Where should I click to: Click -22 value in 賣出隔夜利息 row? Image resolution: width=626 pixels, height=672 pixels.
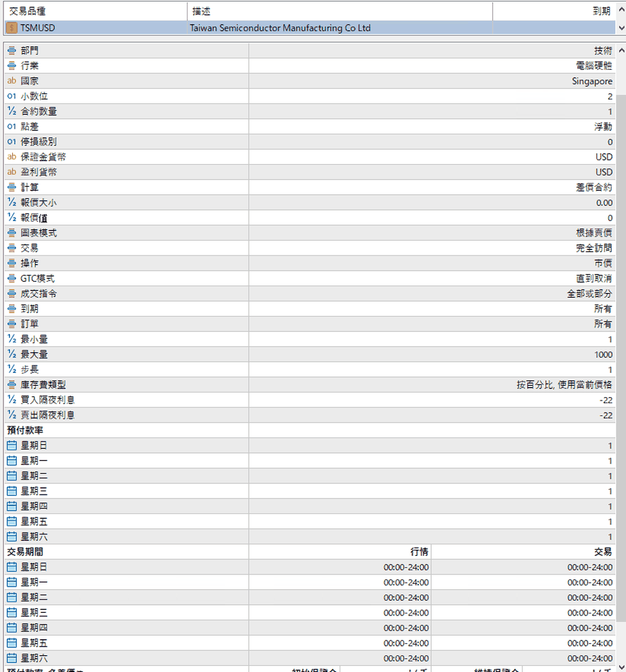click(x=606, y=415)
